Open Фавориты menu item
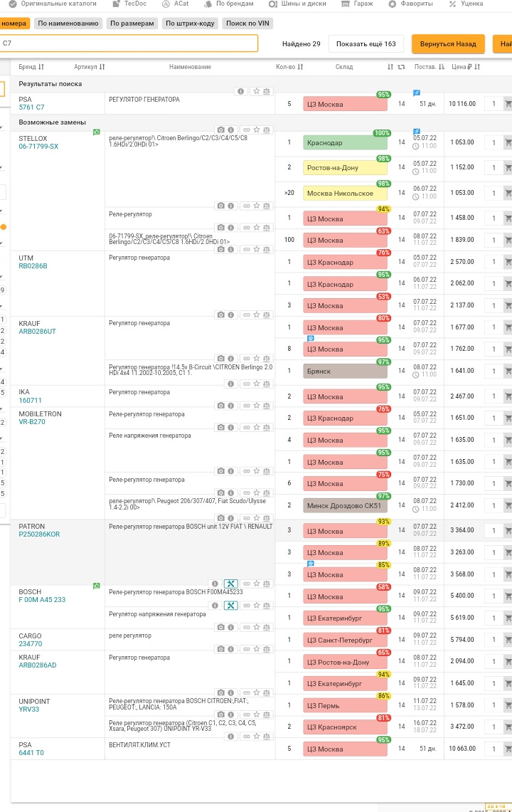 pyautogui.click(x=410, y=4)
